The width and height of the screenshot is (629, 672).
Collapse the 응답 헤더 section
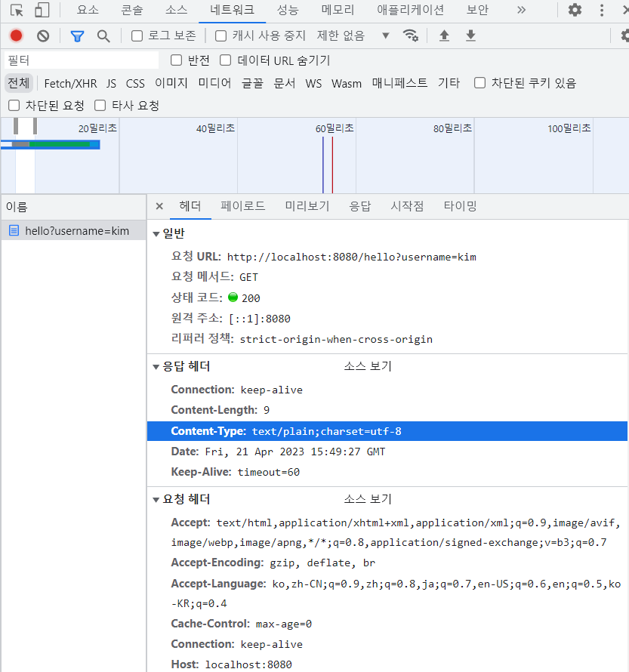(x=156, y=367)
